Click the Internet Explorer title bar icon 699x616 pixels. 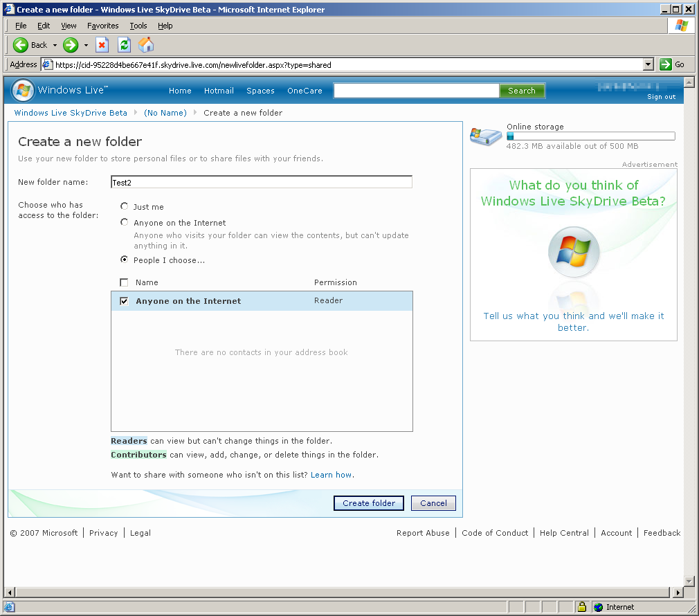pos(10,9)
